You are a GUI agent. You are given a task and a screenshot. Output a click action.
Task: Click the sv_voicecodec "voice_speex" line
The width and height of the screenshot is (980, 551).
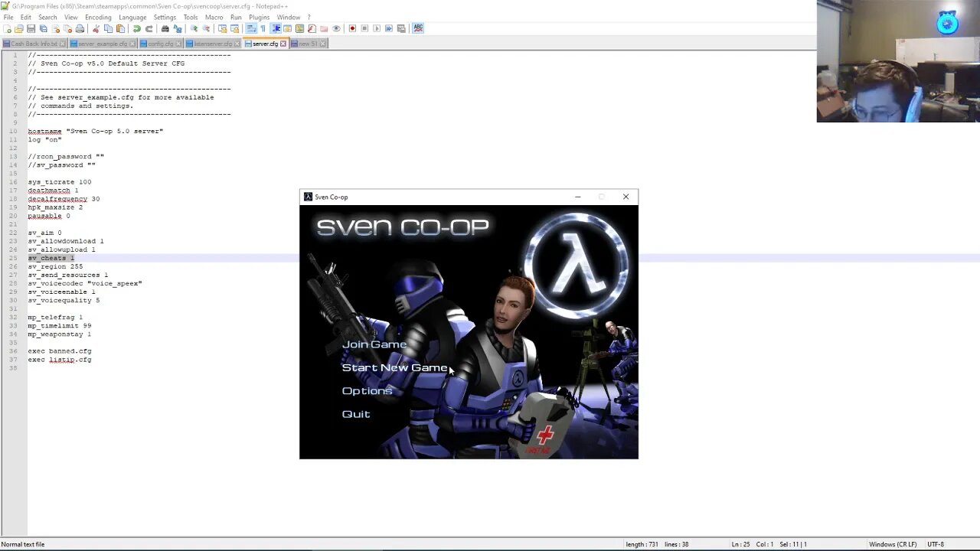[x=85, y=283]
